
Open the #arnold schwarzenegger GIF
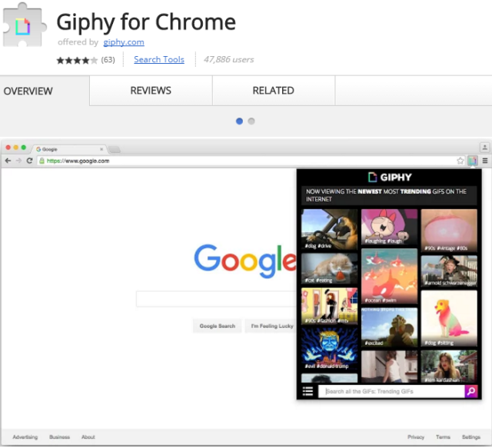tap(449, 271)
